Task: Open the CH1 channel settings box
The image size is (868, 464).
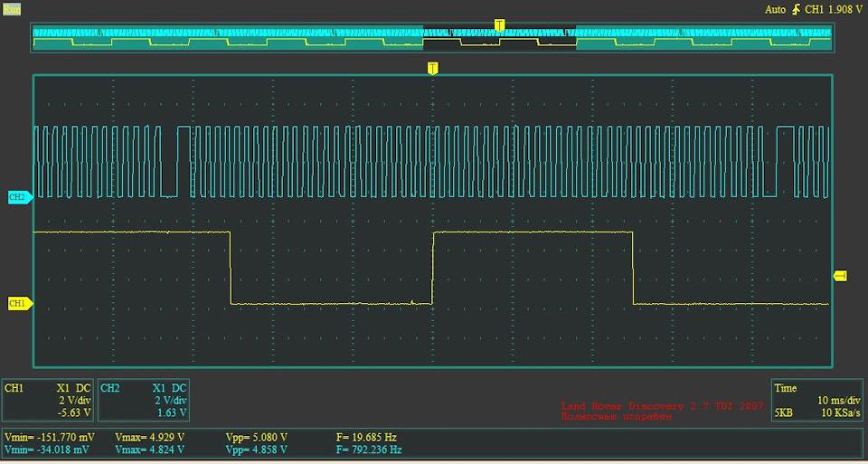Action: click(x=48, y=400)
